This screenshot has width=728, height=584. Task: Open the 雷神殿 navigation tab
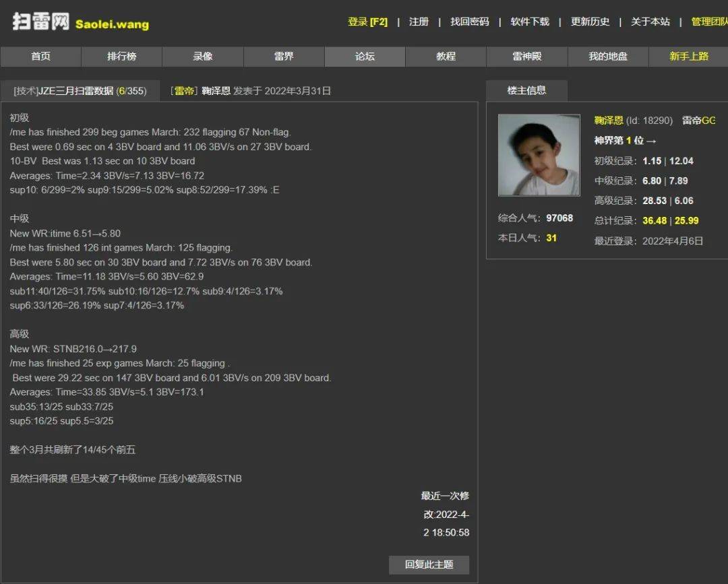pos(527,57)
